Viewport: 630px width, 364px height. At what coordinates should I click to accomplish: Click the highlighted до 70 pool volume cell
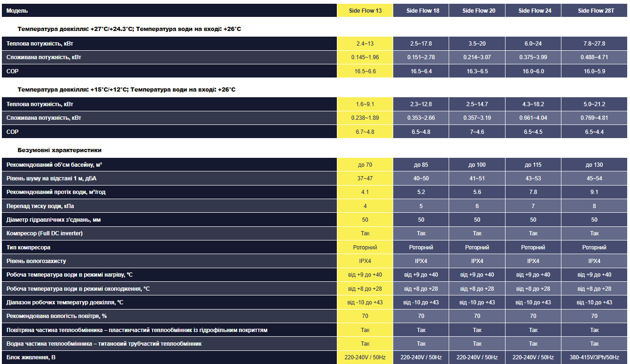pos(365,165)
